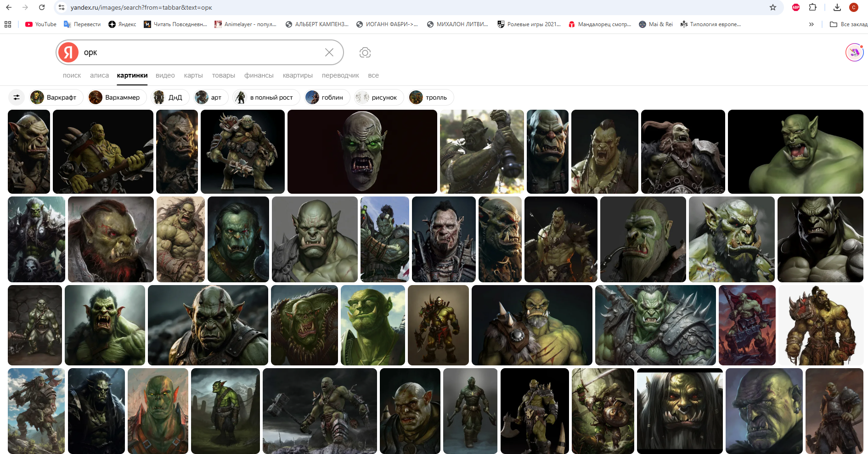Open the Ролевые игры 2021 bookmark
868x454 pixels.
[x=529, y=24]
